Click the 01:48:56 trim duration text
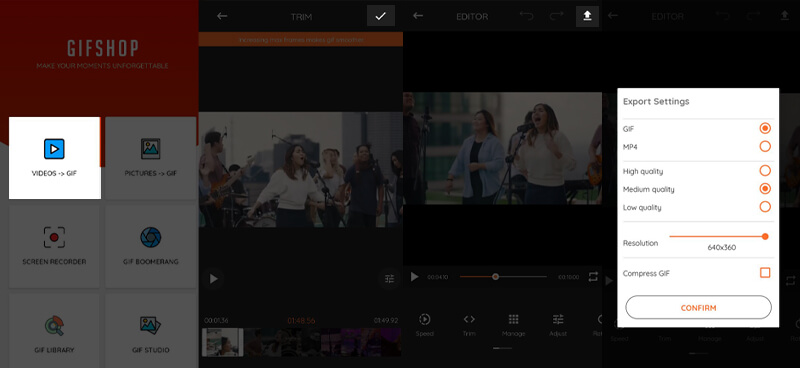This screenshot has height=368, width=800. tap(301, 321)
